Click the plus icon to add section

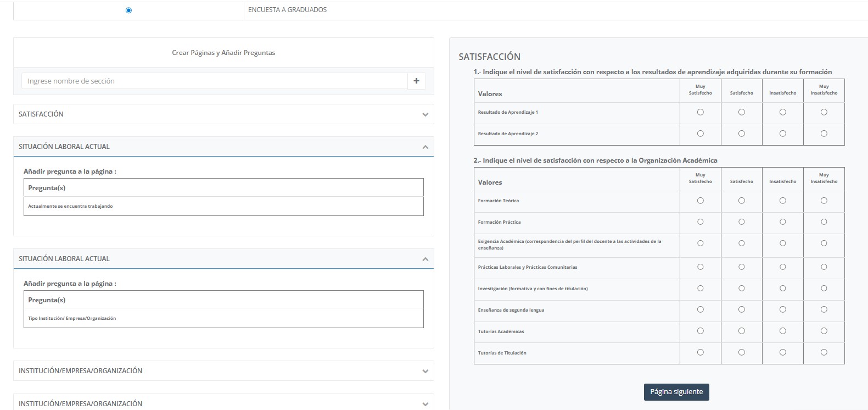pyautogui.click(x=416, y=81)
